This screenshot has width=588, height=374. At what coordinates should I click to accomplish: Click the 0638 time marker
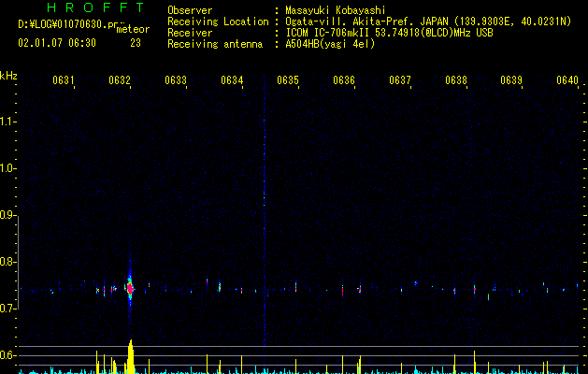point(456,80)
